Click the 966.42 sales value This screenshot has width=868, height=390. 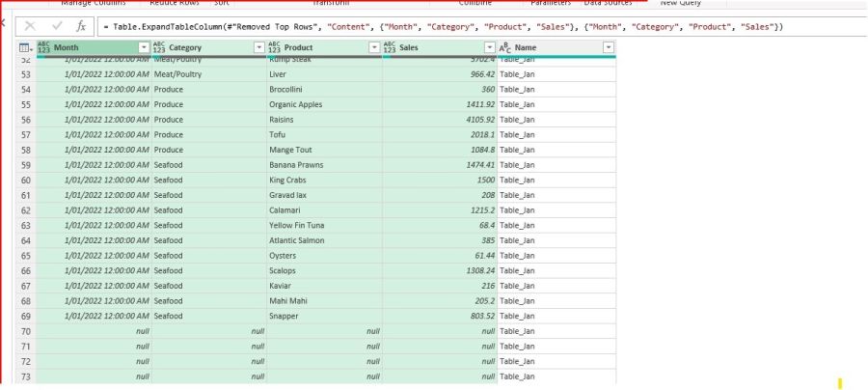(x=481, y=74)
